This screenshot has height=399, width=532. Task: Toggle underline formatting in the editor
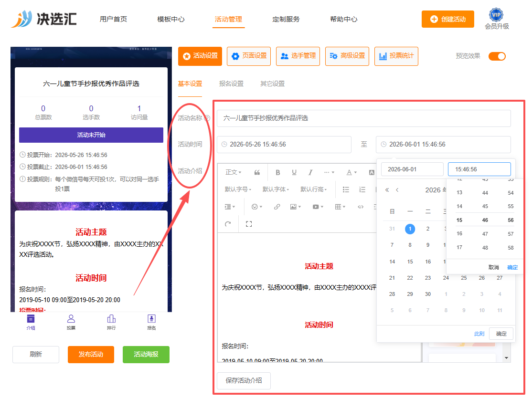click(x=294, y=172)
